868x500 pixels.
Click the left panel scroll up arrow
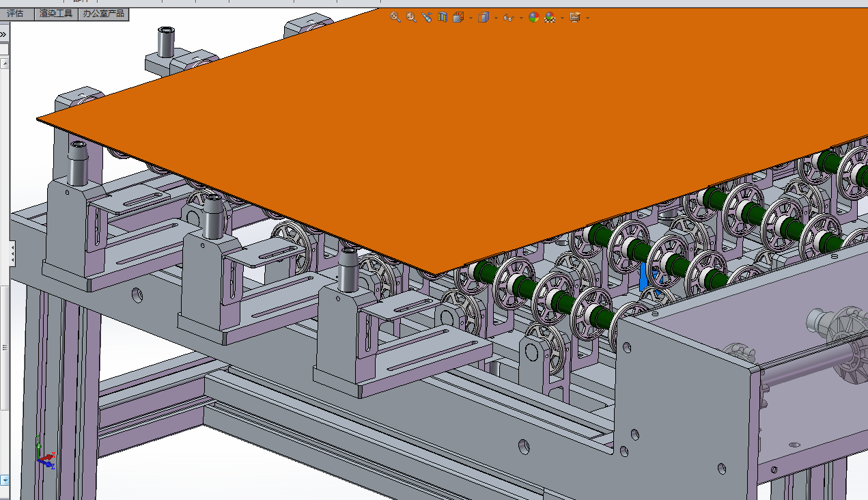[x=5, y=64]
